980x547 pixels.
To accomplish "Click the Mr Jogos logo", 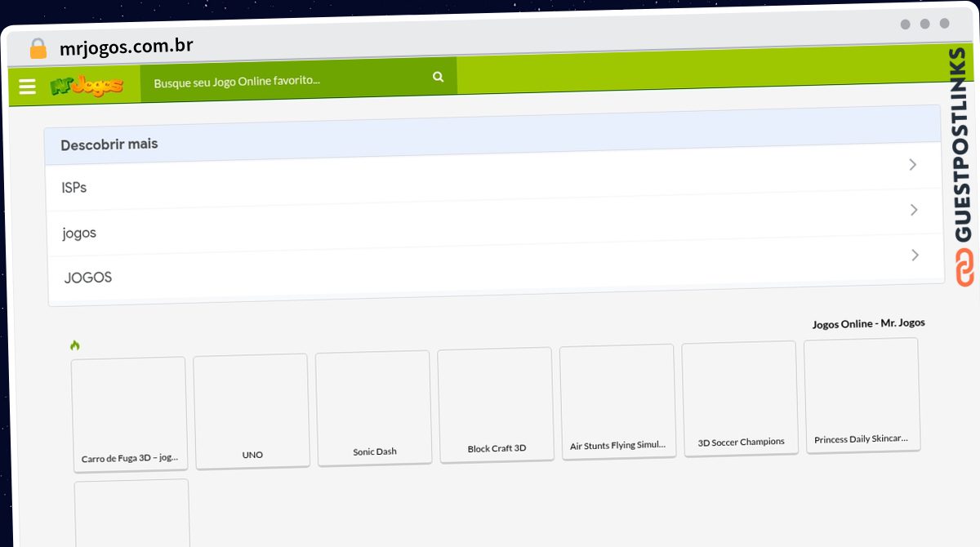I will 87,85.
